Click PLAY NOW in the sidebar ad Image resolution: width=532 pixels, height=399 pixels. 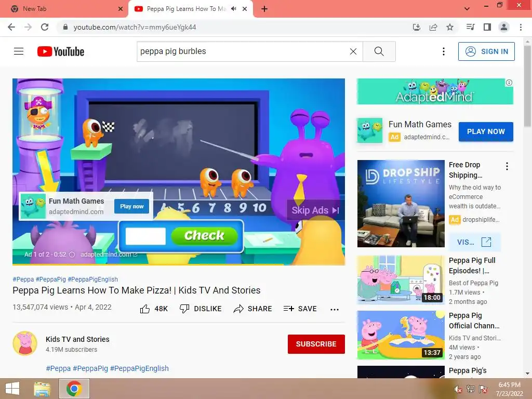tap(486, 131)
